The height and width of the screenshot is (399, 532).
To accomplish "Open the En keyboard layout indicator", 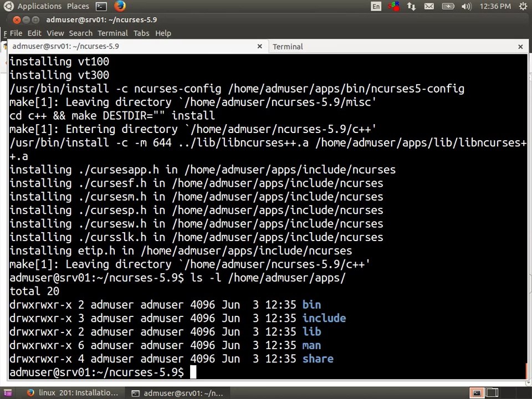I will [376, 7].
